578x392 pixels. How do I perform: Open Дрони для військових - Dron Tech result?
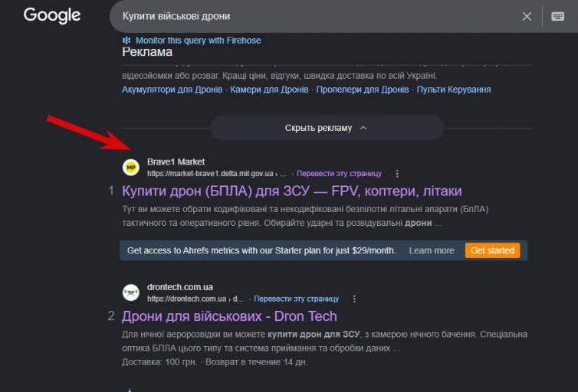point(229,316)
